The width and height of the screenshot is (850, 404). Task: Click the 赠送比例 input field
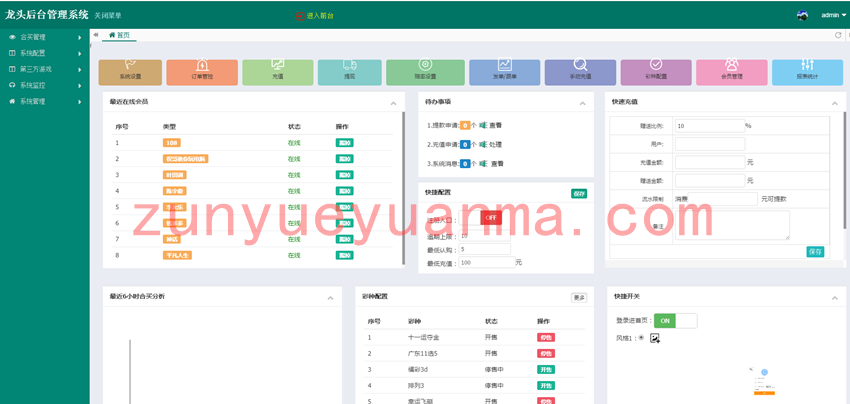(710, 126)
